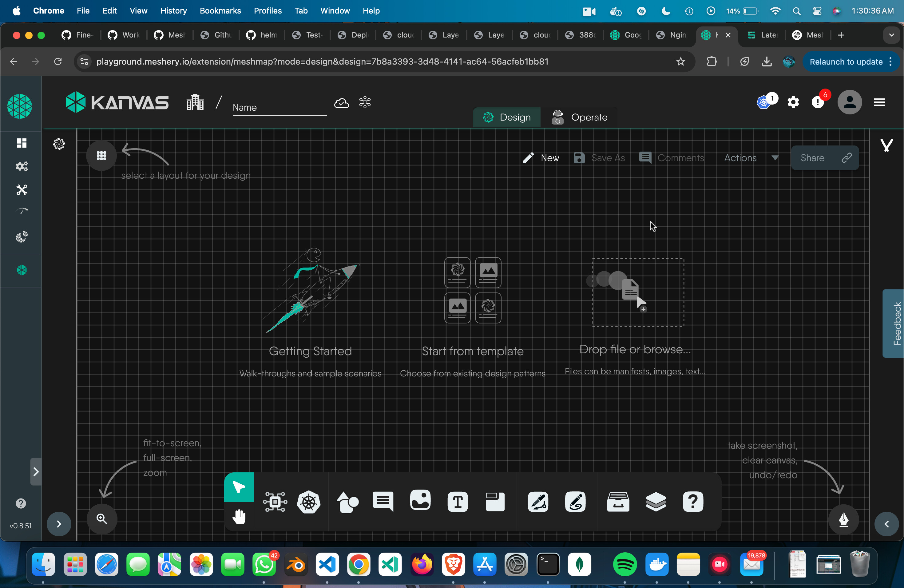Open the Kubernetes helm wheel icon

pyautogui.click(x=309, y=502)
